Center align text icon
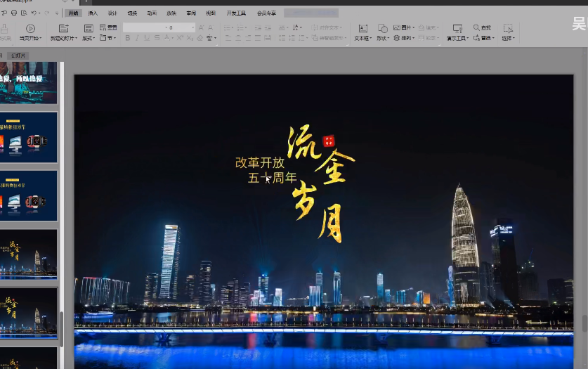Image resolution: width=588 pixels, height=369 pixels. [x=238, y=38]
